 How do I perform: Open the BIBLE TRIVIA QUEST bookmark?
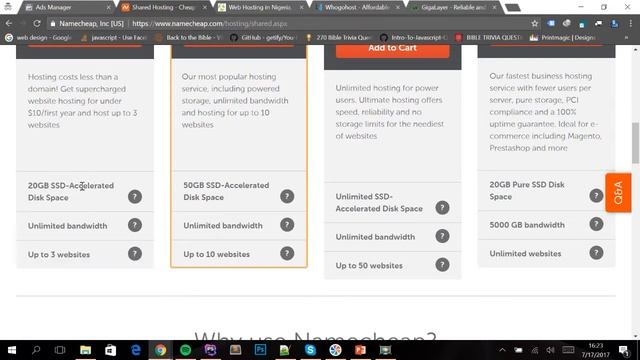(x=489, y=38)
